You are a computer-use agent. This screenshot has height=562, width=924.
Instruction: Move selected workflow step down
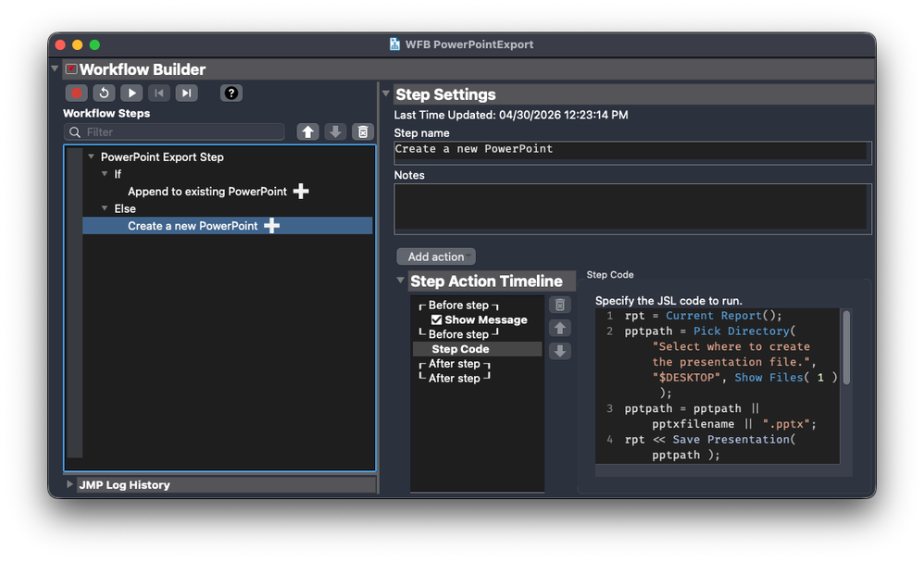(x=335, y=132)
